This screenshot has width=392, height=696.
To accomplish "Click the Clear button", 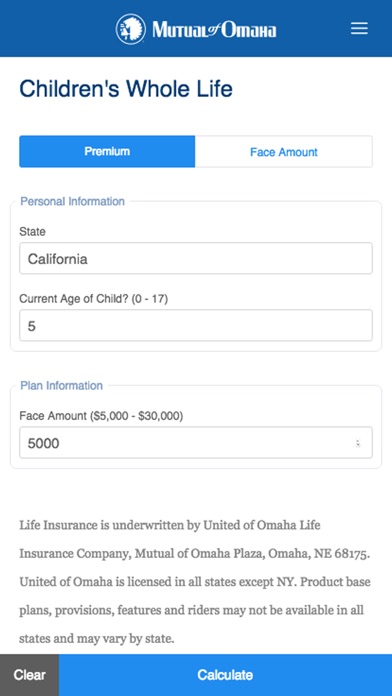I will [29, 675].
